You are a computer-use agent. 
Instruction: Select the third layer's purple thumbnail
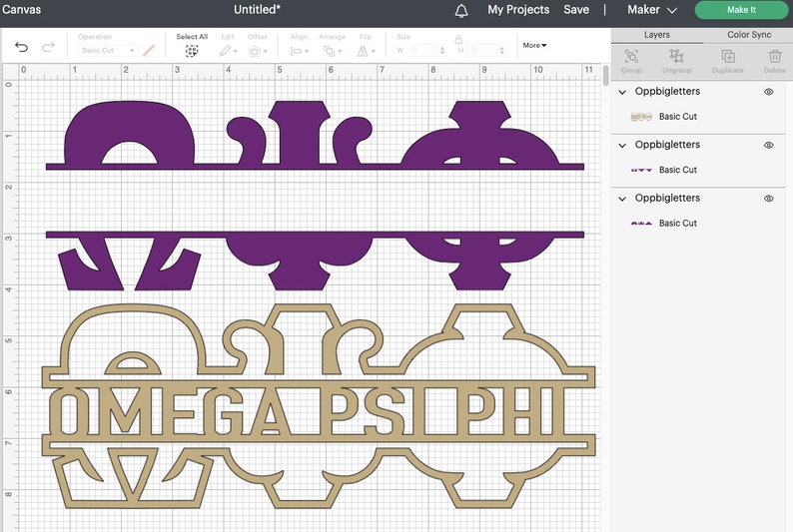[x=641, y=224]
